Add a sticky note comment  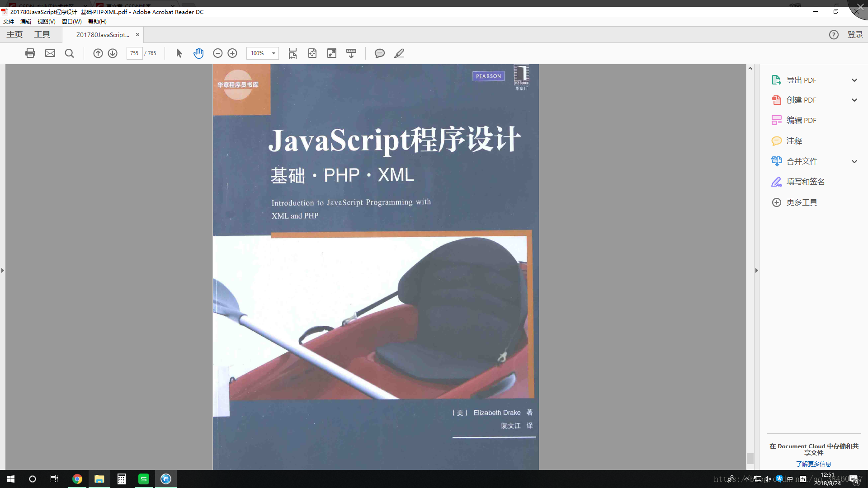(x=380, y=53)
